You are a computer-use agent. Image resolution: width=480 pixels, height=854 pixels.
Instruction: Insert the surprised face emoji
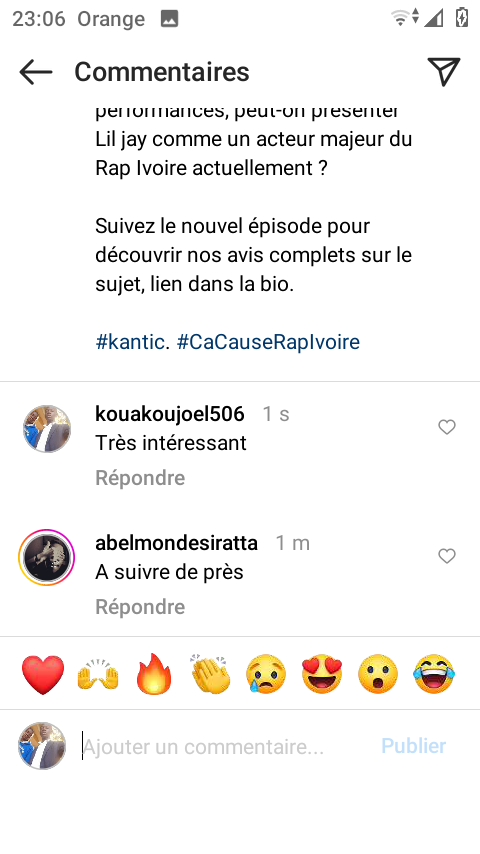tap(378, 674)
